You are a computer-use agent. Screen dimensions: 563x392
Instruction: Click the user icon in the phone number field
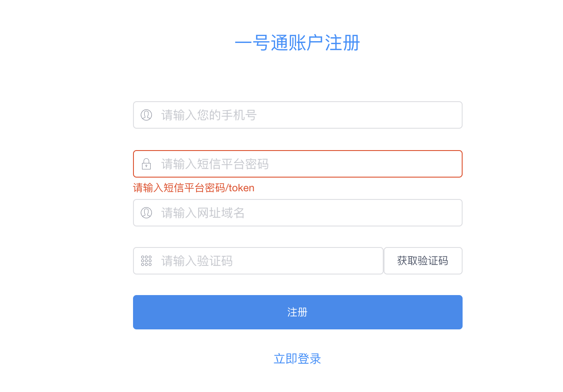tap(146, 115)
